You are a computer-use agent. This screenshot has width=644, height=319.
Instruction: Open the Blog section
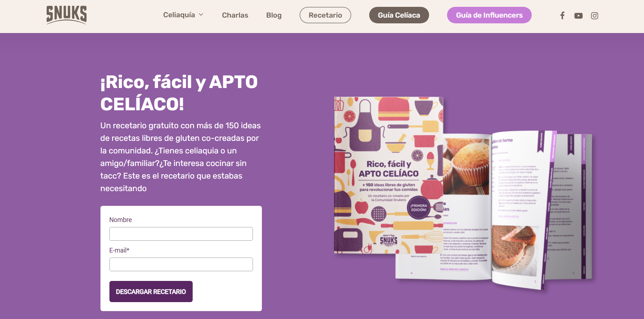click(274, 15)
